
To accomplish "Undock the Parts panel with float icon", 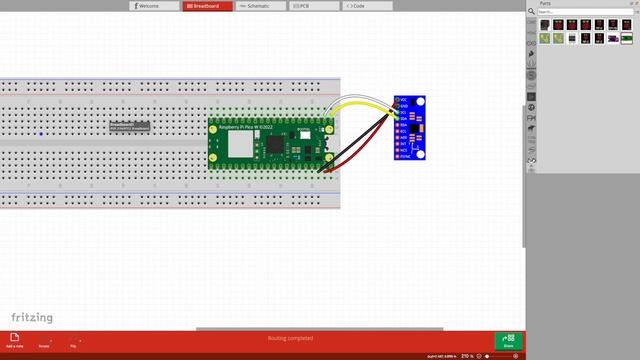I will coord(631,3).
